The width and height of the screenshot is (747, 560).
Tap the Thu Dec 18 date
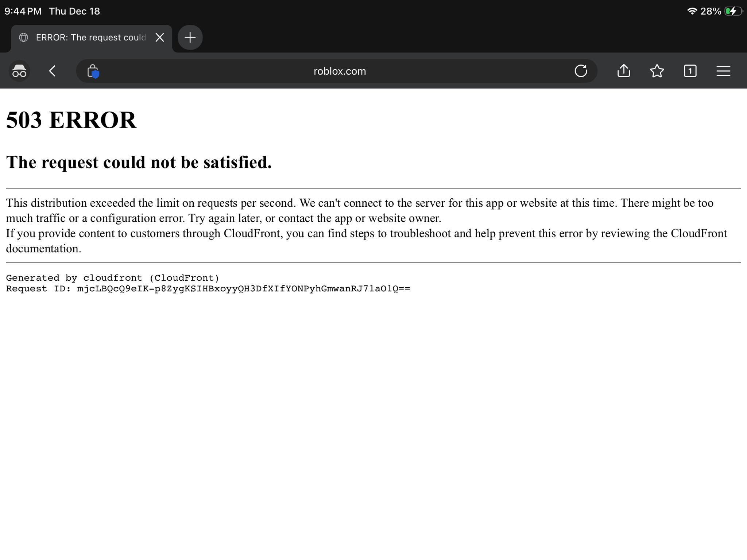74,11
